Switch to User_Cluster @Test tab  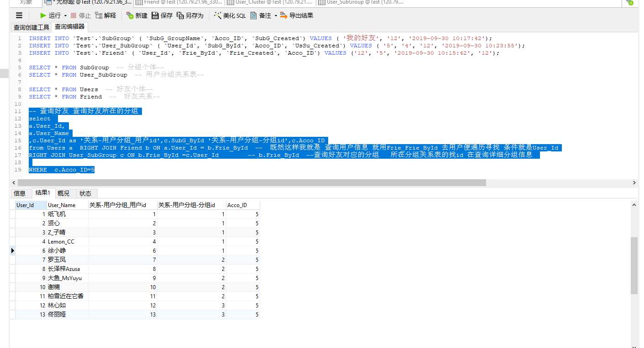[x=270, y=3]
